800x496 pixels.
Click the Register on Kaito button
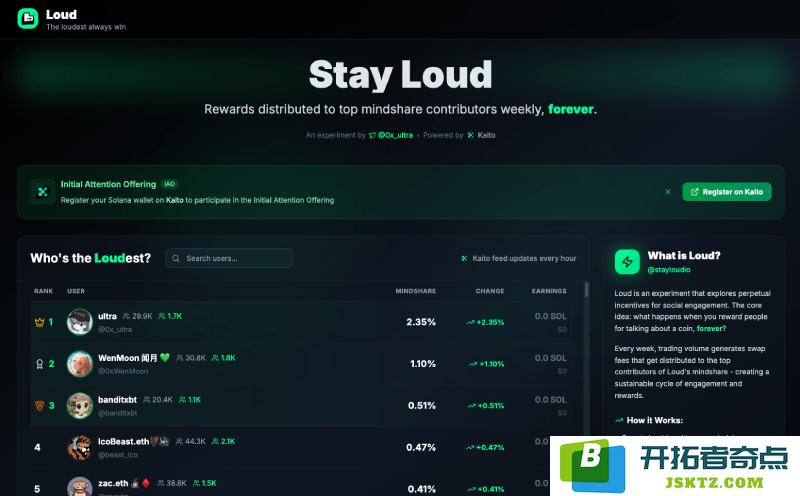[727, 192]
